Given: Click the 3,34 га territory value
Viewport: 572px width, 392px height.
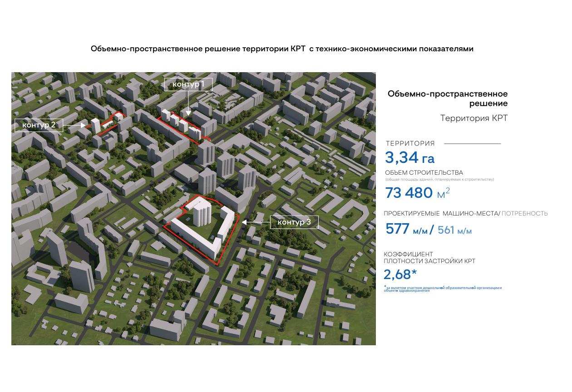Looking at the screenshot, I should click(409, 158).
